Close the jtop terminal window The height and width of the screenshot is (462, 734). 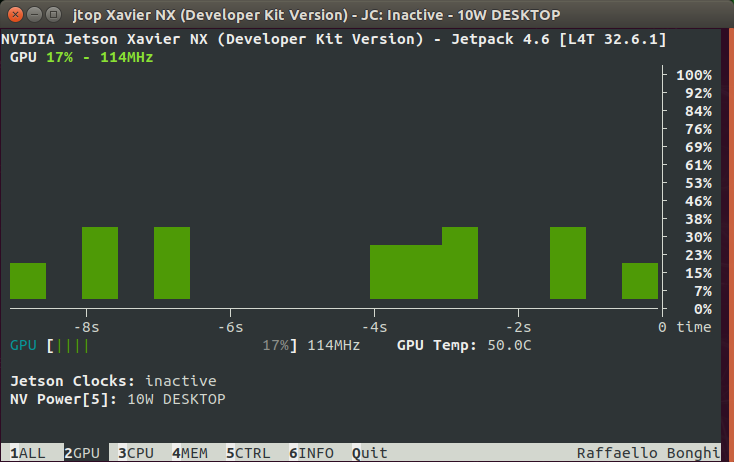[15, 15]
